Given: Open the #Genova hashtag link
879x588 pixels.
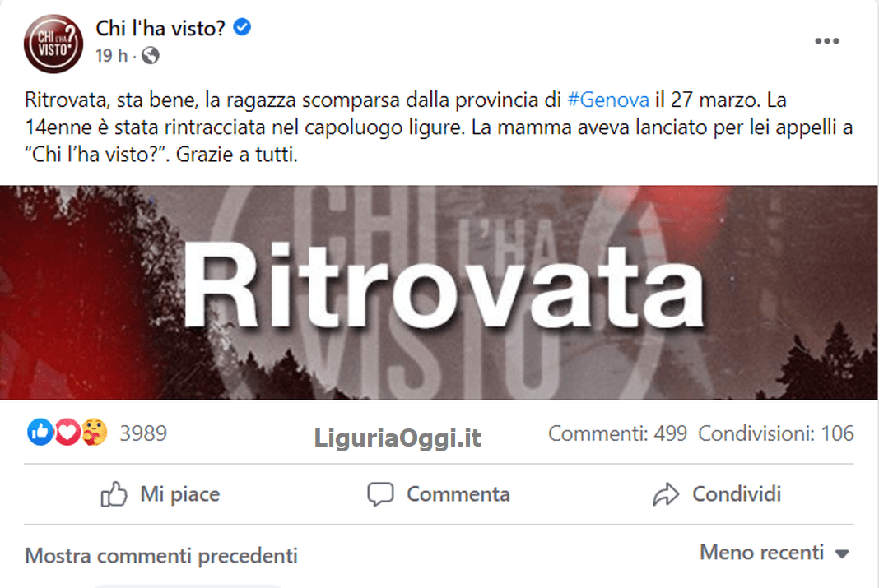Looking at the screenshot, I should click(608, 100).
